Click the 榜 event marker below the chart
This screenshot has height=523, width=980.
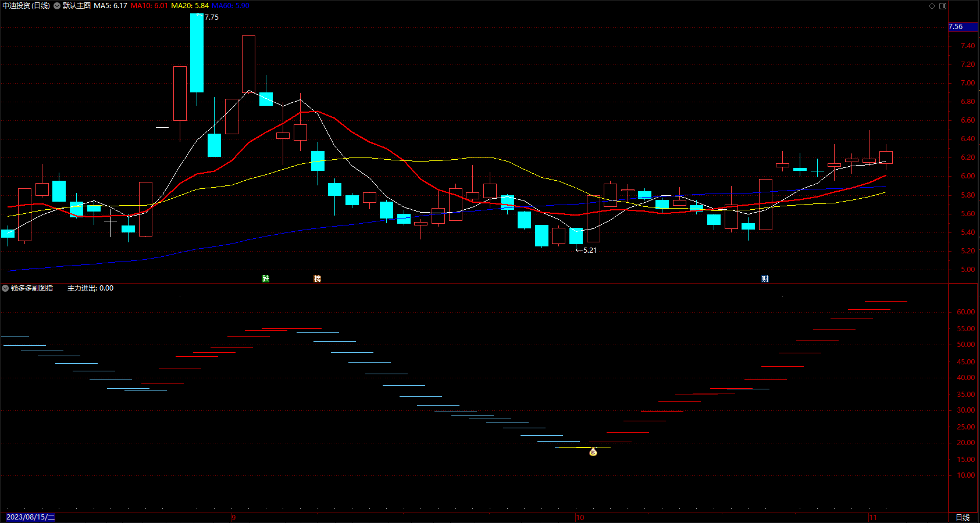(317, 279)
